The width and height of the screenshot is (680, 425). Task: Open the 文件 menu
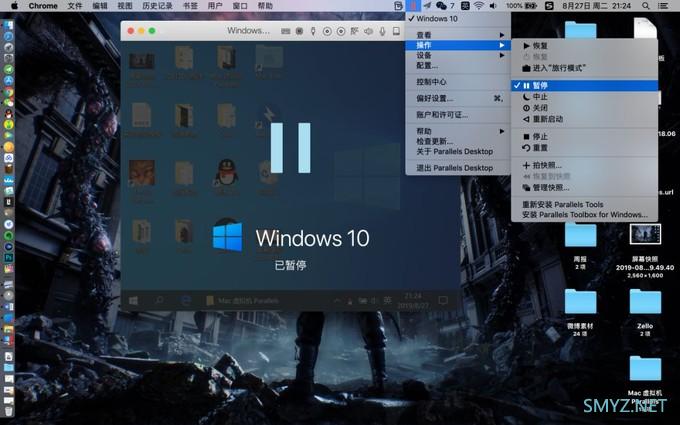pos(75,6)
